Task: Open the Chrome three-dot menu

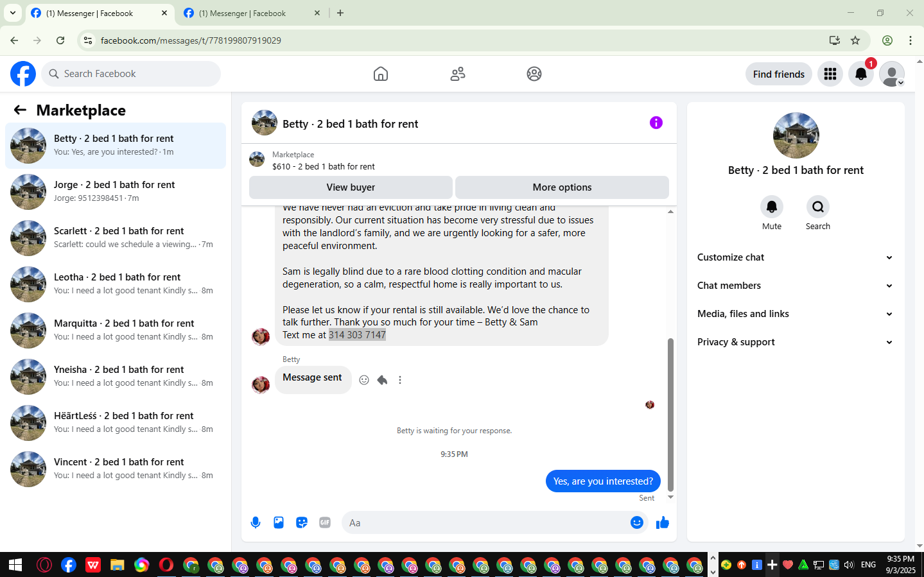Action: pos(911,40)
